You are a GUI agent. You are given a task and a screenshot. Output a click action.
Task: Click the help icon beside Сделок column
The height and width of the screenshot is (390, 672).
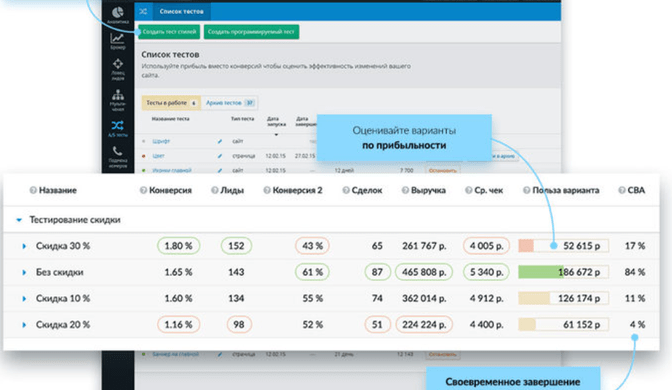pyautogui.click(x=345, y=190)
